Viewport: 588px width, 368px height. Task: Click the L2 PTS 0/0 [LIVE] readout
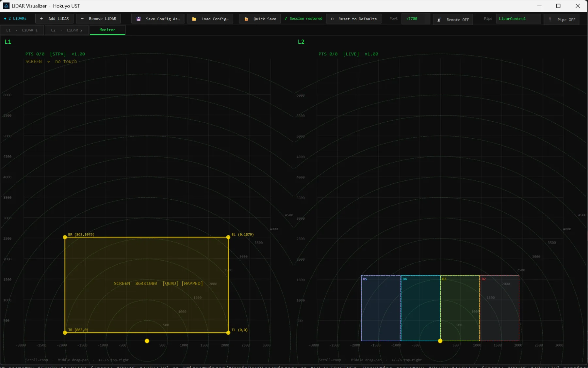coord(348,54)
